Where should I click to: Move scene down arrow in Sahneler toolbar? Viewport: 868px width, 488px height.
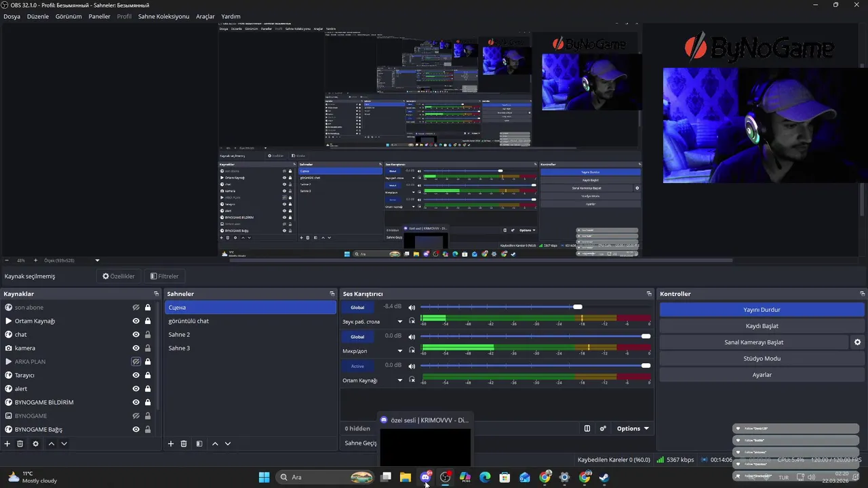coord(228,444)
